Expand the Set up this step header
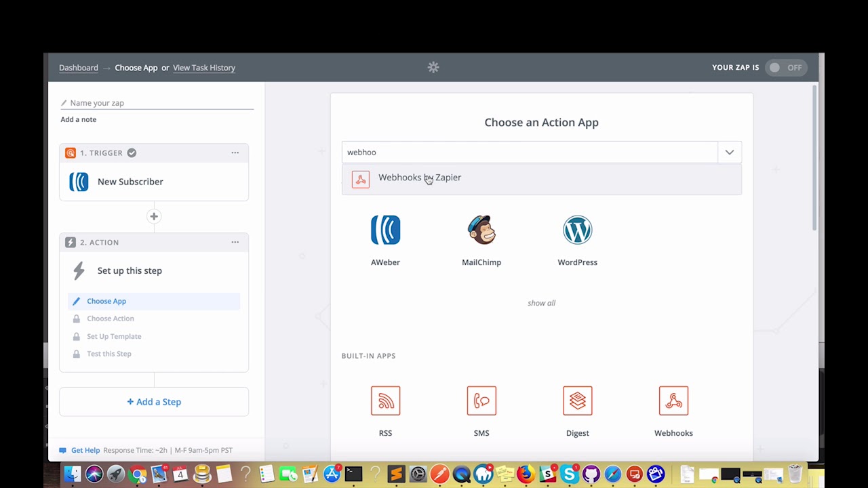The image size is (868, 488). point(154,270)
